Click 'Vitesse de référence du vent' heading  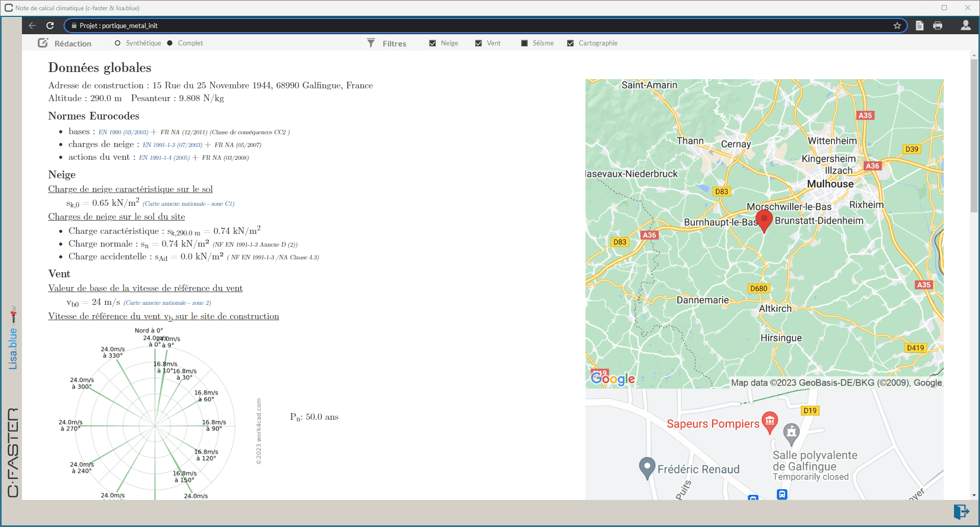[163, 317]
